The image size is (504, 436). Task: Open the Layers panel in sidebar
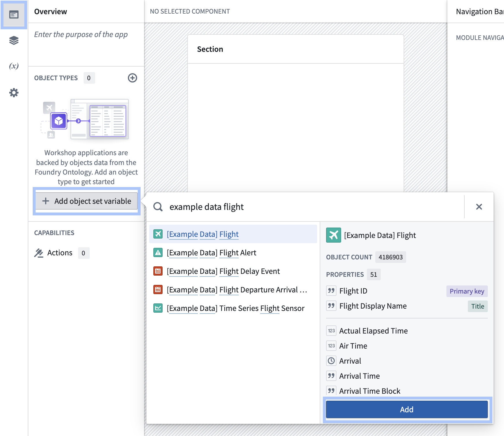14,41
